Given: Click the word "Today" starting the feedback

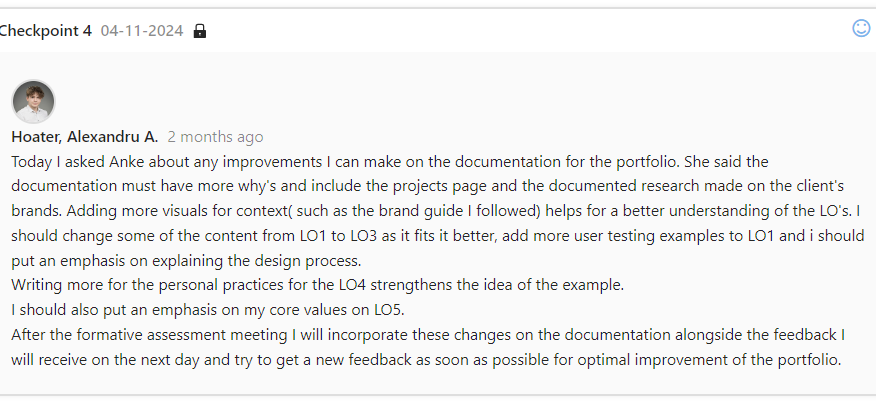Looking at the screenshot, I should coord(34,161).
